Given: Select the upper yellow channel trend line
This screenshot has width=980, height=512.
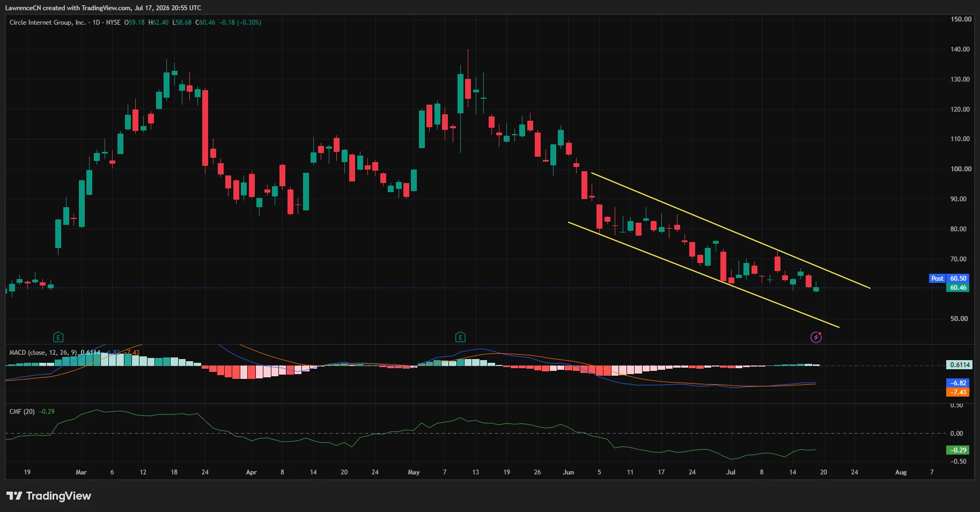Looking at the screenshot, I should click(730, 230).
